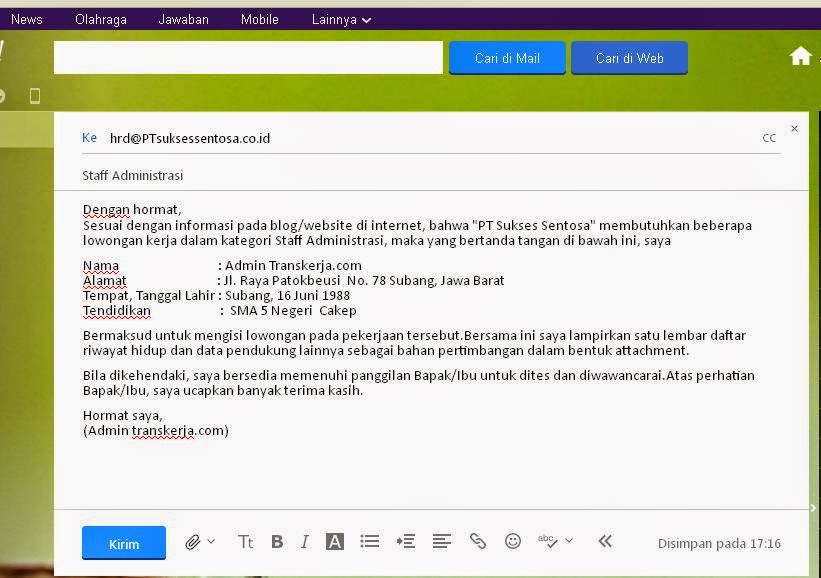Collapse the toolbar with the double-arrow chevron
Image resolution: width=821 pixels, height=578 pixels.
[605, 541]
